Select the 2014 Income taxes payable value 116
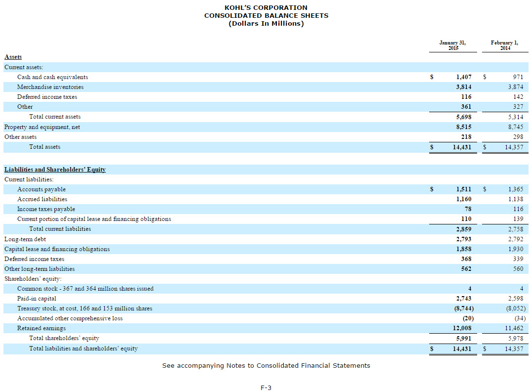 (518, 209)
